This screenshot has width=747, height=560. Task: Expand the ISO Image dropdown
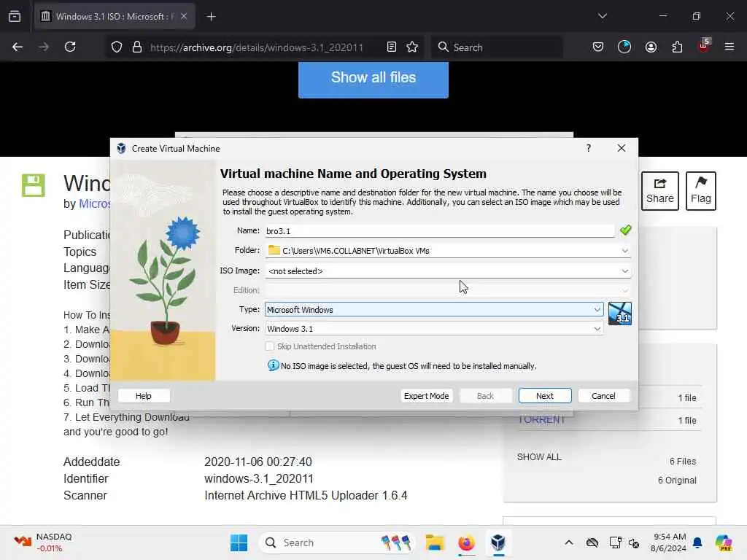(x=624, y=271)
